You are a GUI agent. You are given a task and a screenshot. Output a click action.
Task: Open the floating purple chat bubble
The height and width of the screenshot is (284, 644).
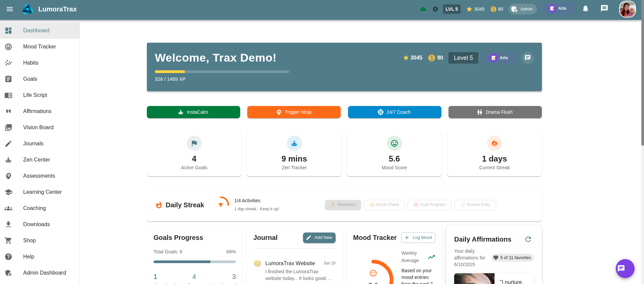point(625,268)
